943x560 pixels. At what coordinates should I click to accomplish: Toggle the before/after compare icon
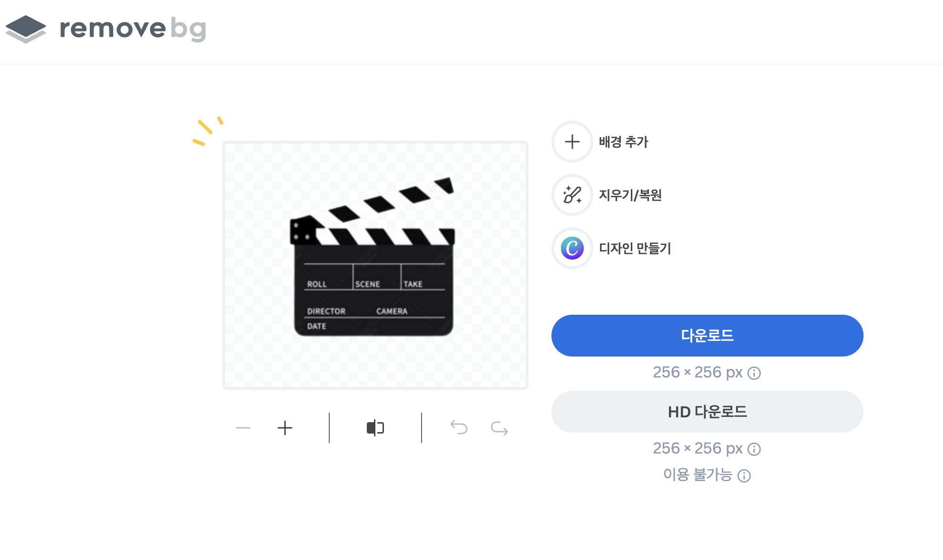[375, 428]
